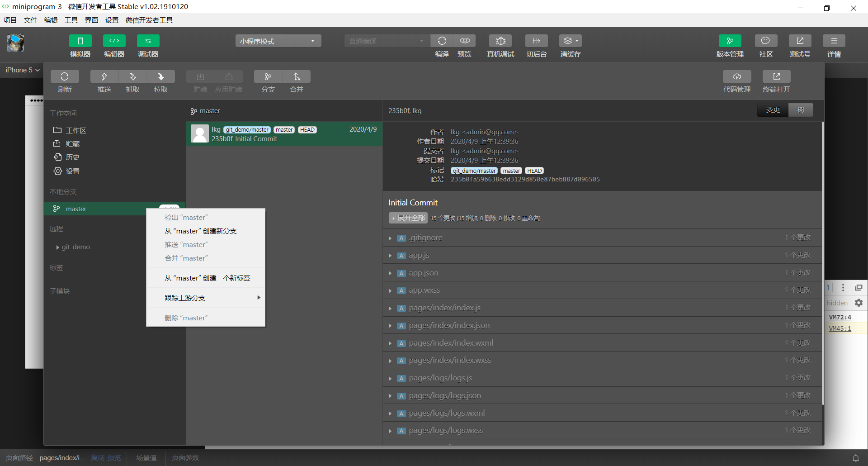The height and width of the screenshot is (466, 868).
Task: Click the notification bell icon
Action: pos(856,458)
